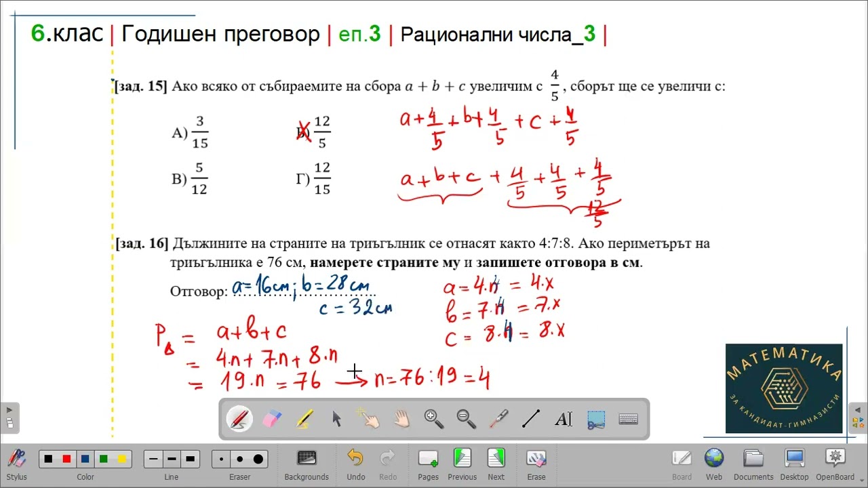Expand the left side panel tab
Screen dimensions: 868x488
click(x=9, y=418)
